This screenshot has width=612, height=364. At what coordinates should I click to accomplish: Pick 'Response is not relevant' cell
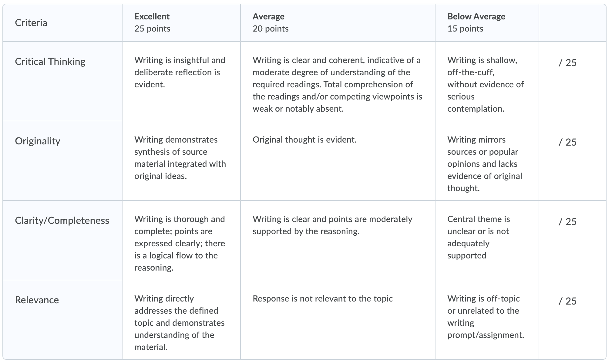[x=338, y=320]
